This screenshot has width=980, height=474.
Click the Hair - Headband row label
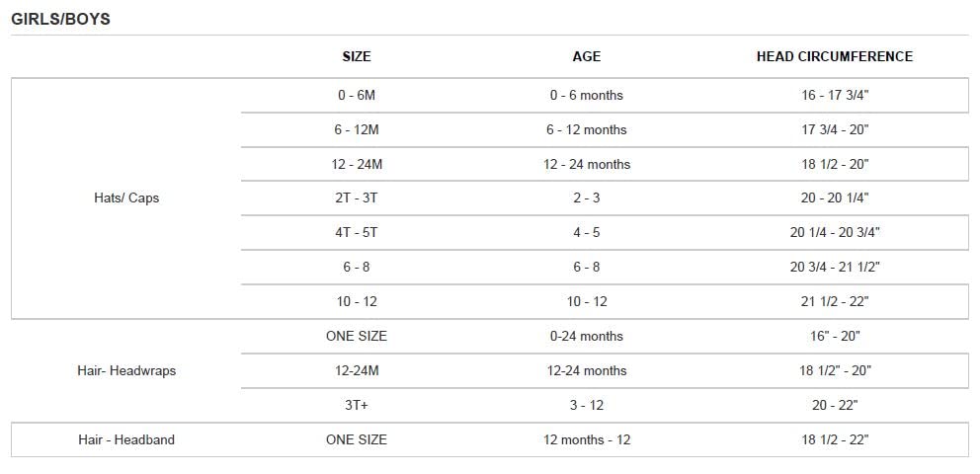point(126,439)
